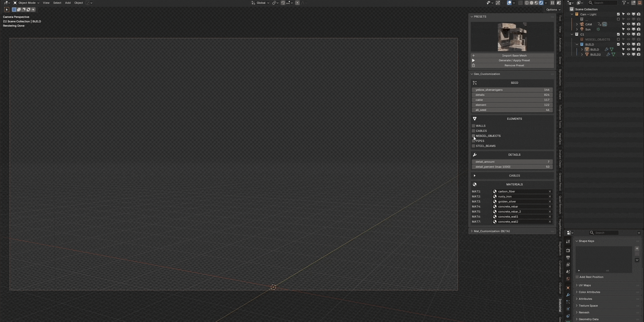Switch viewport to solid shading

click(x=531, y=3)
